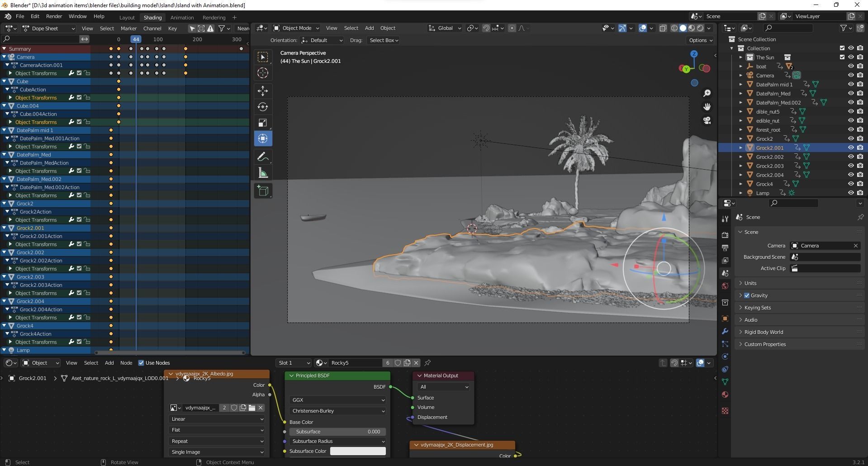Open the Dope Sheet mode dropdown
868x466 pixels.
49,29
